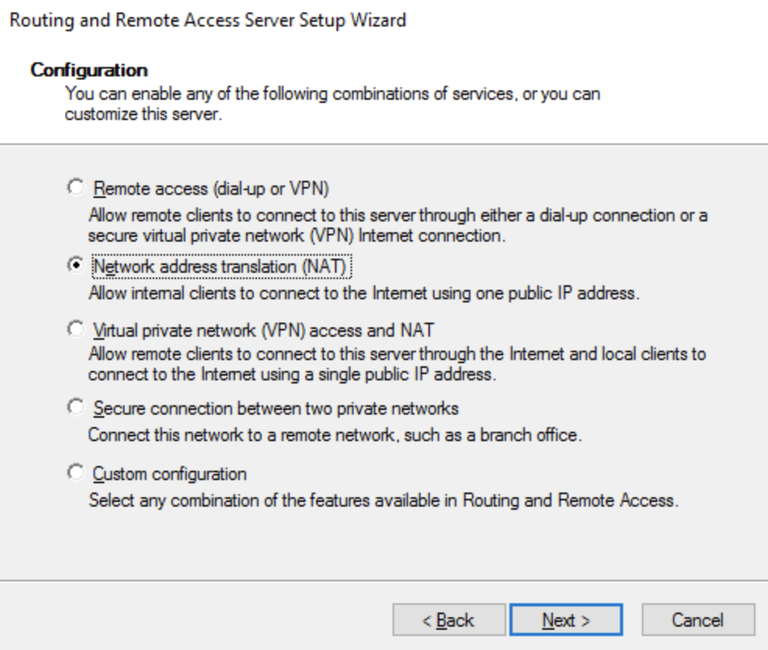Cancel the setup wizard
The height and width of the screenshot is (650, 768).
697,620
